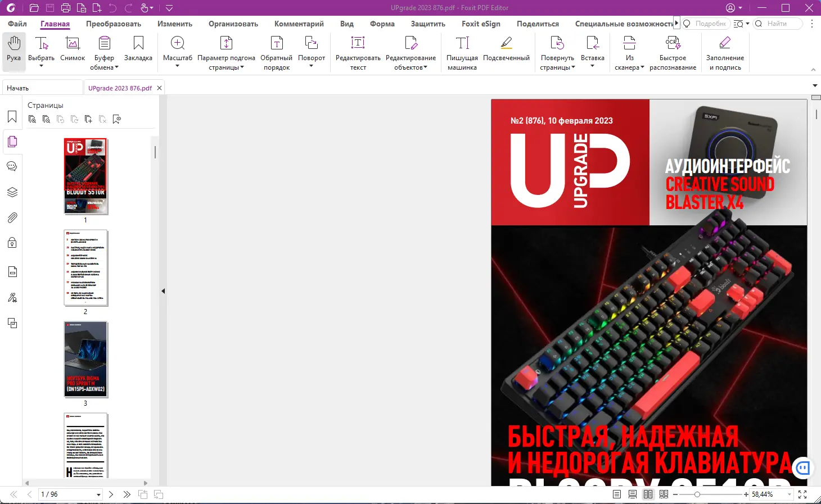Select page 2 thumbnail
The height and width of the screenshot is (504, 821).
86,268
